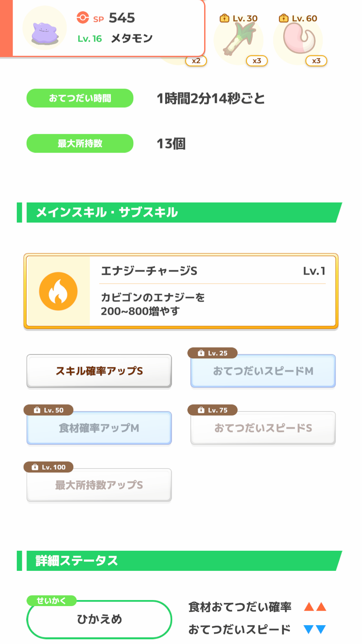Tap the Lv. 50 lock badge

(x=49, y=410)
